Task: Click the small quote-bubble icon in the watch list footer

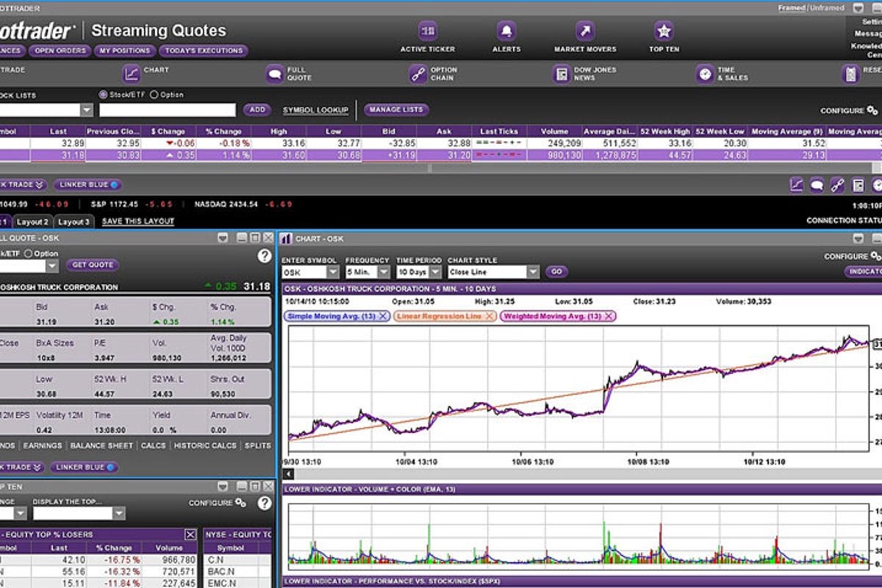Action: click(817, 185)
